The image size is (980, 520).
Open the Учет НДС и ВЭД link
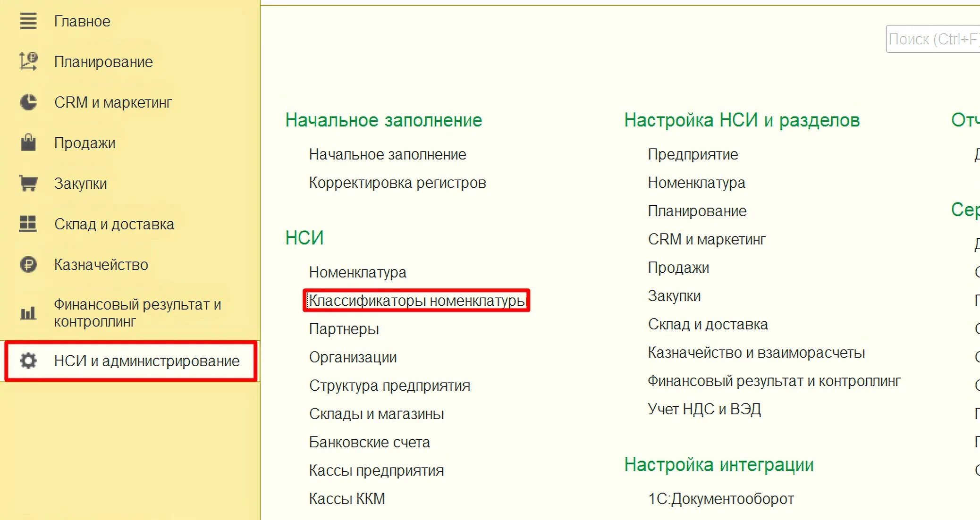tap(704, 409)
